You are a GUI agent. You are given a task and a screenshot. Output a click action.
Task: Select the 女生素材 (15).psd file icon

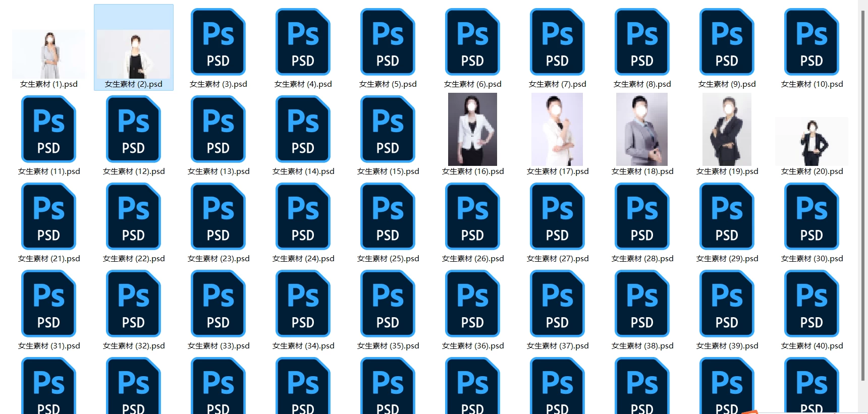[388, 129]
